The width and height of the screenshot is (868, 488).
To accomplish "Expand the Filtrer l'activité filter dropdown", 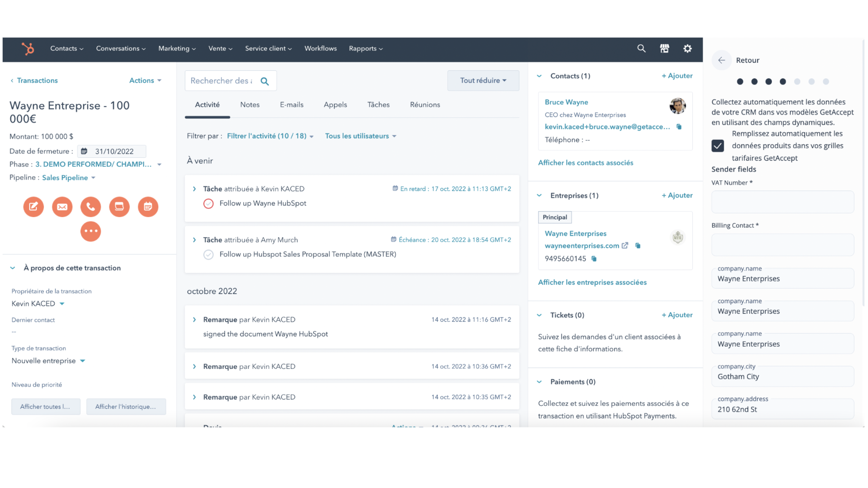I will coord(270,136).
